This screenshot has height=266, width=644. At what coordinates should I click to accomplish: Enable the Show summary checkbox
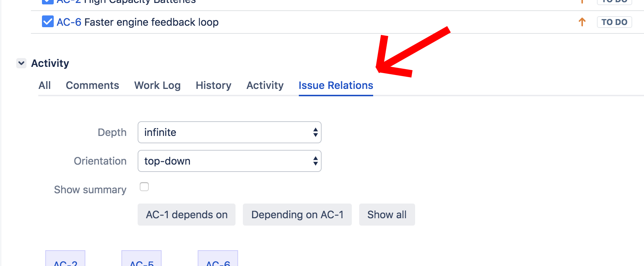144,187
